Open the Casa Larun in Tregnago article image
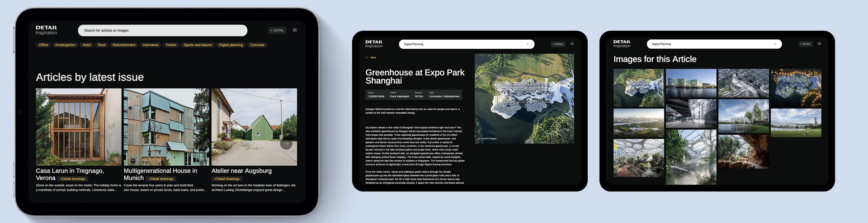 (79, 127)
